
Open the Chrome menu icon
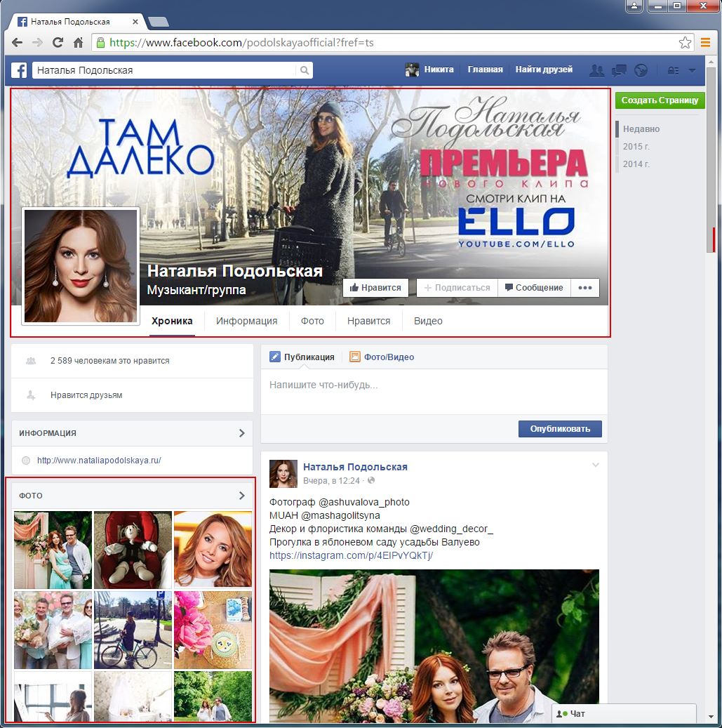[706, 43]
